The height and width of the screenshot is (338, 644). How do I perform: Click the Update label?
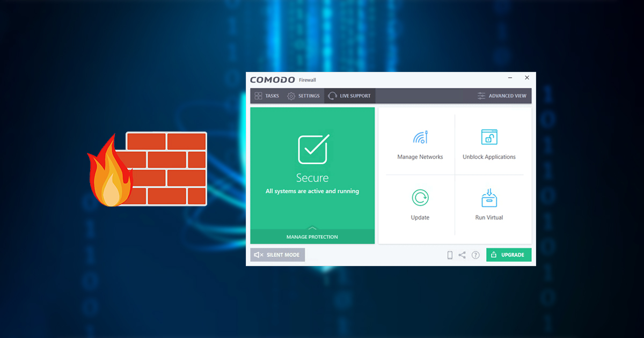point(420,218)
